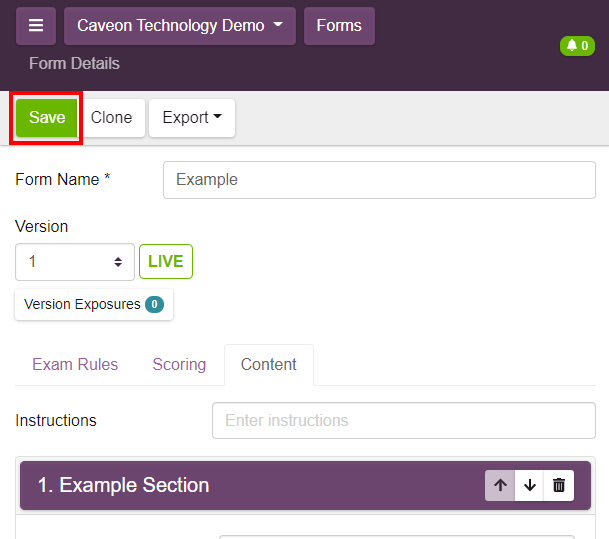This screenshot has width=609, height=539.
Task: Click the notifications bell badge
Action: (x=577, y=46)
